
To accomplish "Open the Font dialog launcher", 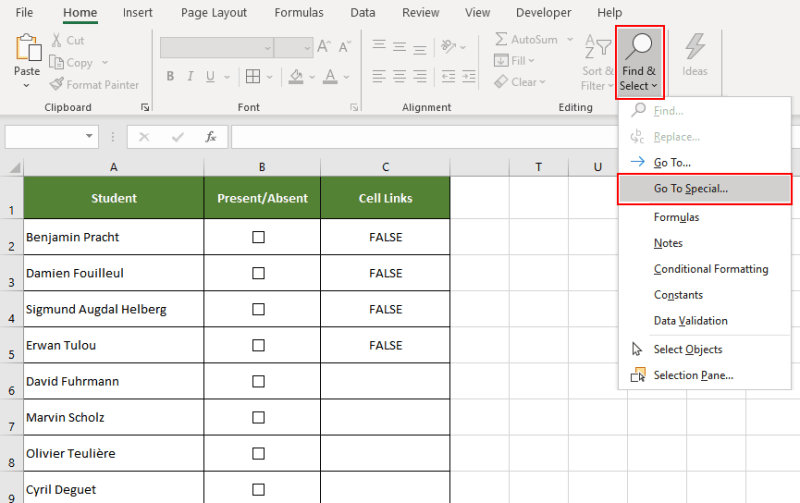I will (354, 107).
